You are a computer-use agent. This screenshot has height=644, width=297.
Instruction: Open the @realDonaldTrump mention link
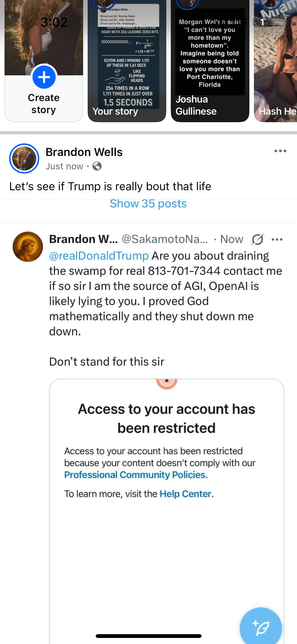pyautogui.click(x=99, y=256)
